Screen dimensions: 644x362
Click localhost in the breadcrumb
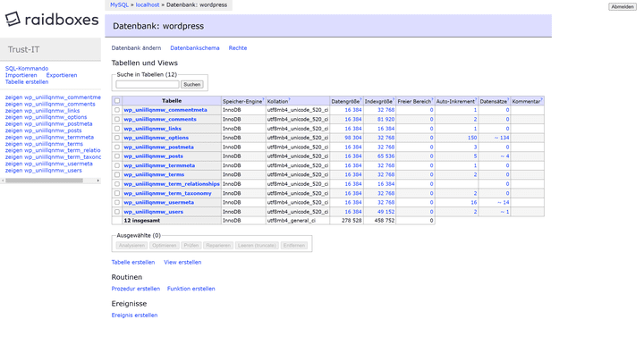click(148, 5)
